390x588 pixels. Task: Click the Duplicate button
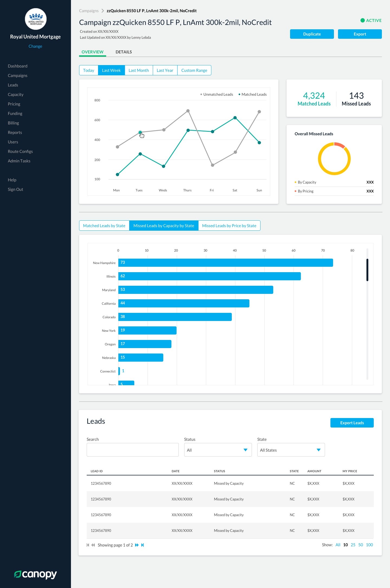tap(312, 34)
